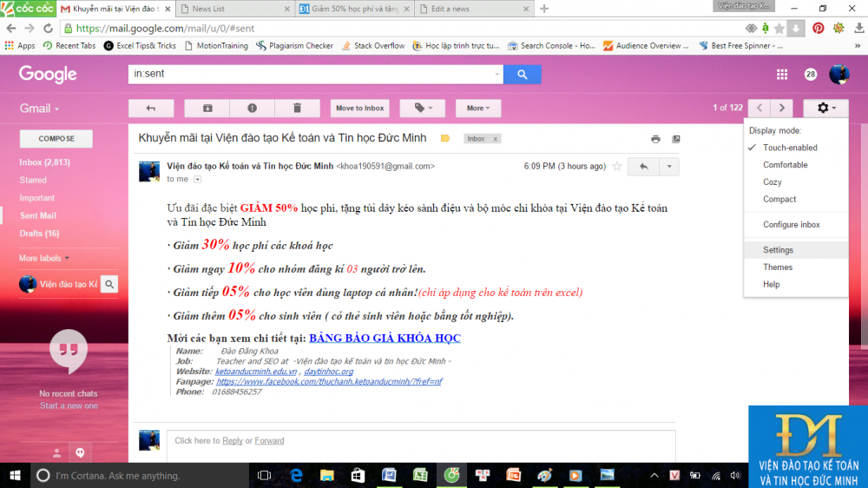Open the Important folder
868x488 pixels.
37,198
